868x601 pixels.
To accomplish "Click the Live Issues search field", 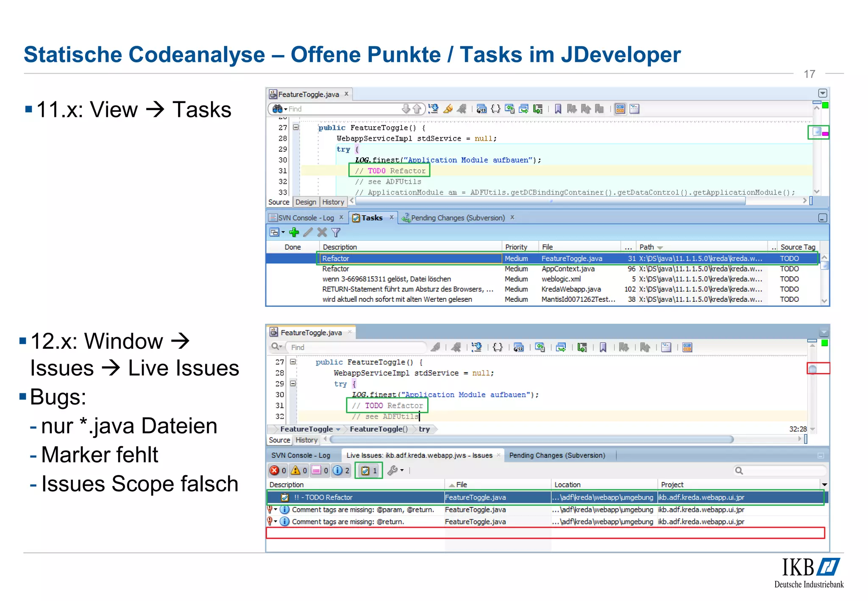I will coord(780,470).
